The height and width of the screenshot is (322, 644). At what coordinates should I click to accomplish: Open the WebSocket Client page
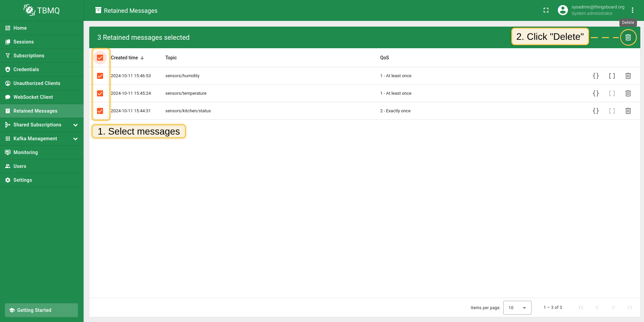(33, 97)
